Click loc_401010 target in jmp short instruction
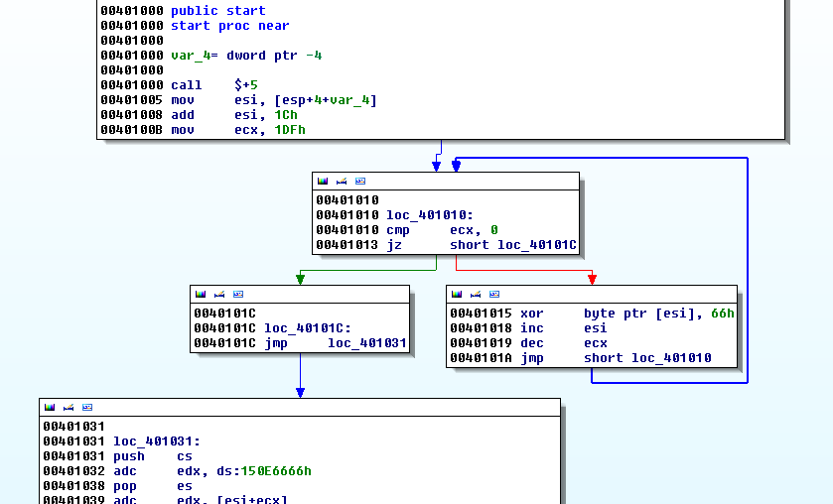Screen dimensions: 833x504 click(x=671, y=358)
